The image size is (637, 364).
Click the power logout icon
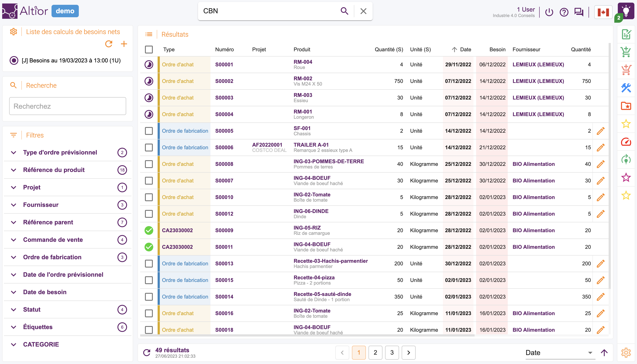[549, 12]
